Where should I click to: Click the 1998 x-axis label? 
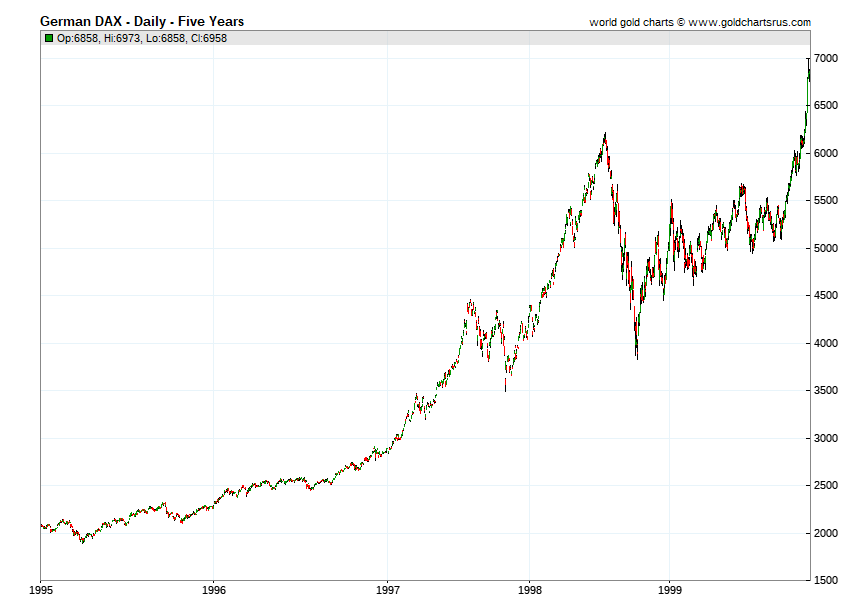530,591
